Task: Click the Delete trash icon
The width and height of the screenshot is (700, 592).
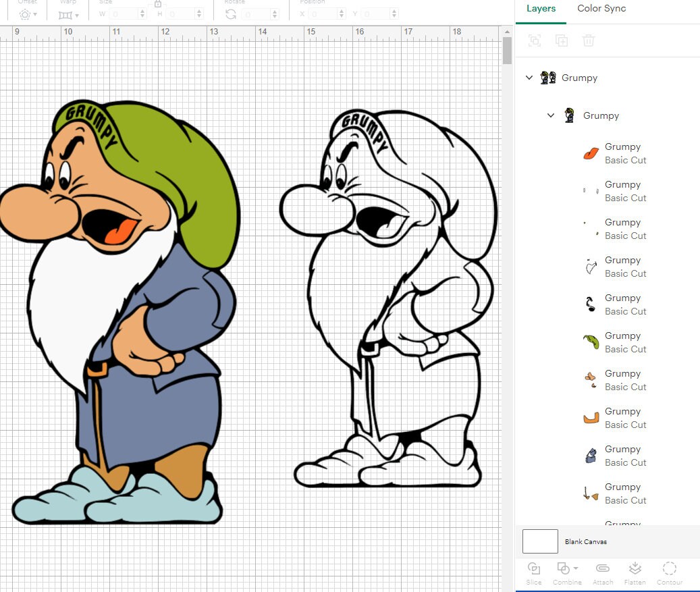Action: coord(589,41)
